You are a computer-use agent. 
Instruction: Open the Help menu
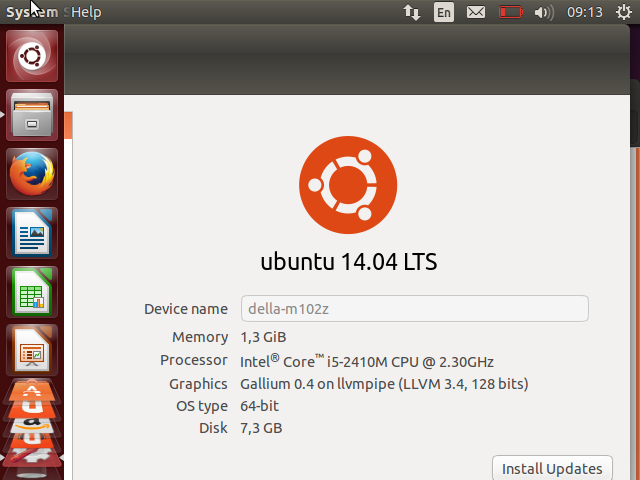(86, 12)
